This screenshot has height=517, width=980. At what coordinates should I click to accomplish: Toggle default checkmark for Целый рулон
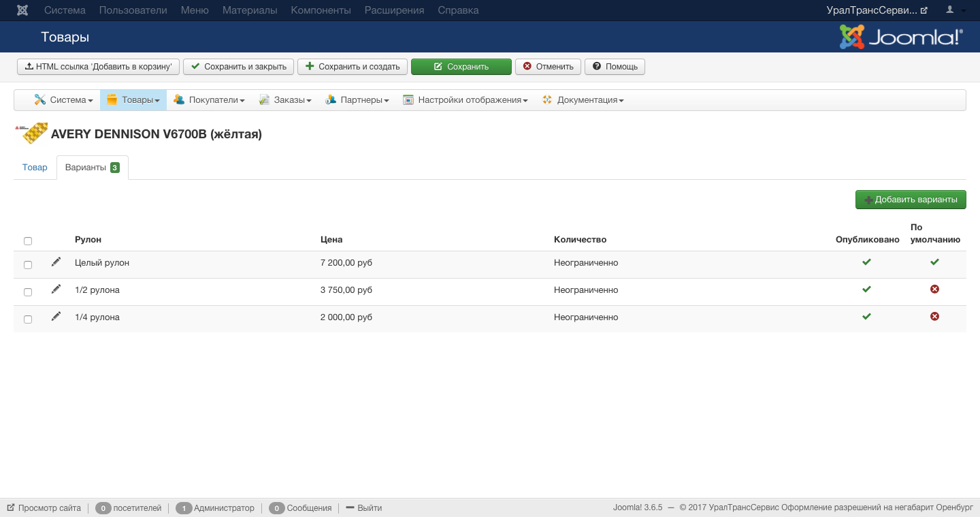935,262
